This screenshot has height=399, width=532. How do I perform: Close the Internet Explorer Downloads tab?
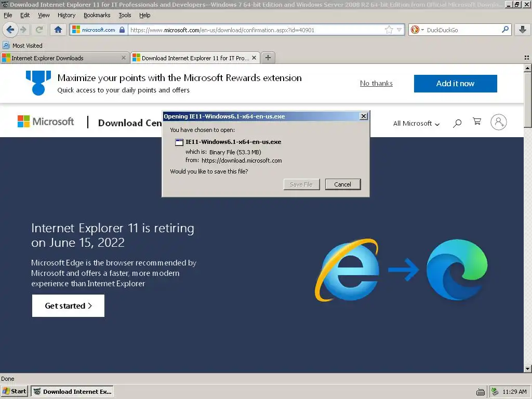point(124,58)
